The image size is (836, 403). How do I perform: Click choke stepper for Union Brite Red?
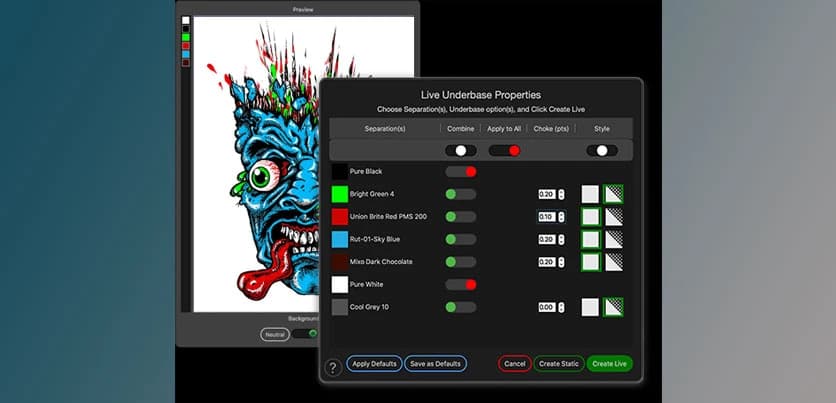click(561, 216)
